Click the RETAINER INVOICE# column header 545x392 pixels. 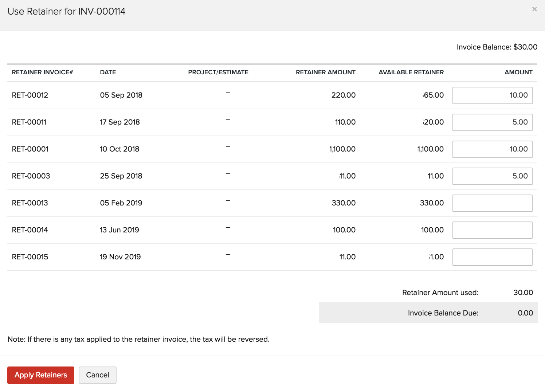pyautogui.click(x=42, y=72)
